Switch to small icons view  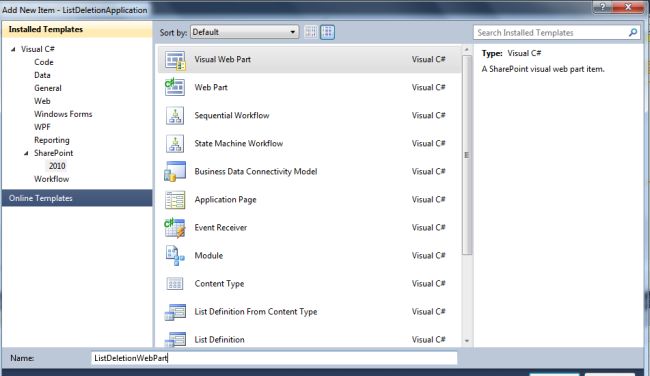click(x=311, y=32)
